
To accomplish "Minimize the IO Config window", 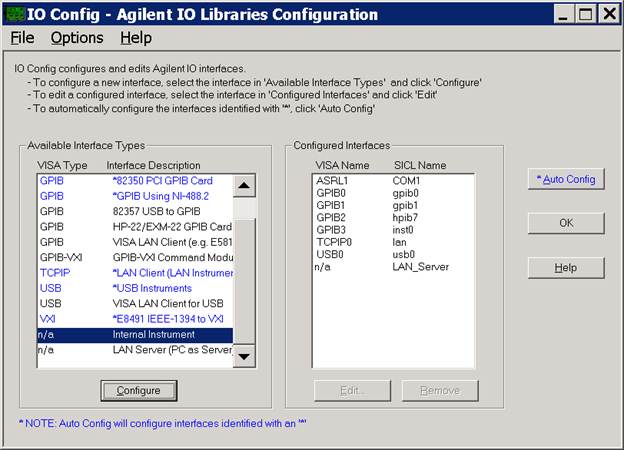I will click(564, 15).
